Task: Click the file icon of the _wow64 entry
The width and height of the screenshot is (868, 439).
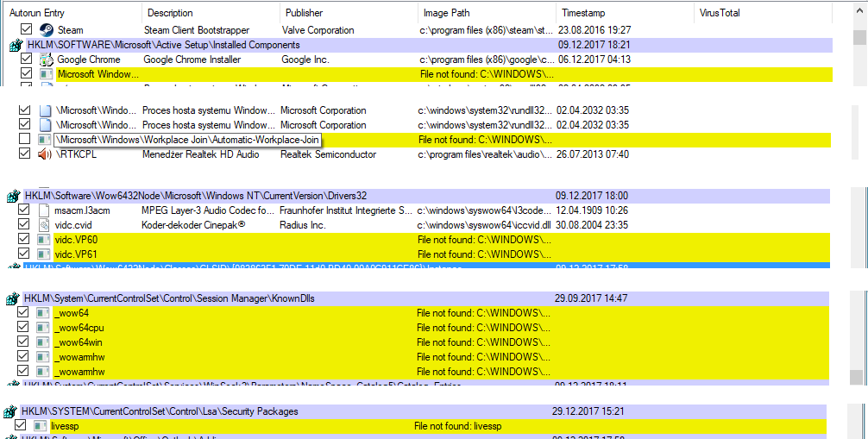Action: [x=42, y=313]
